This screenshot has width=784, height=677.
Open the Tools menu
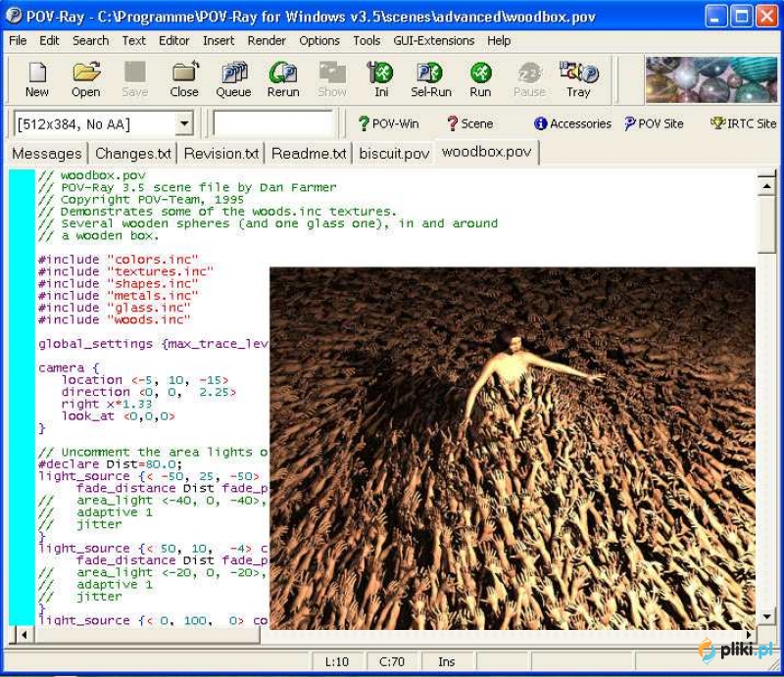point(367,40)
